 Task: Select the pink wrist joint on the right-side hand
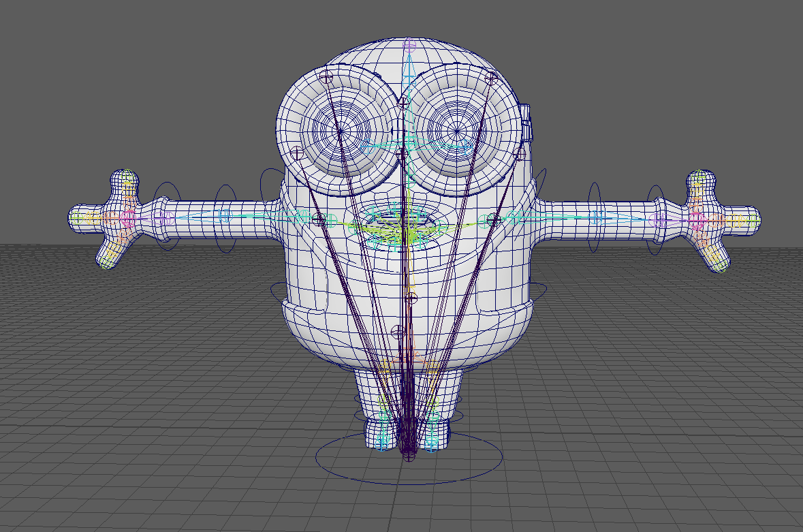[x=697, y=220]
